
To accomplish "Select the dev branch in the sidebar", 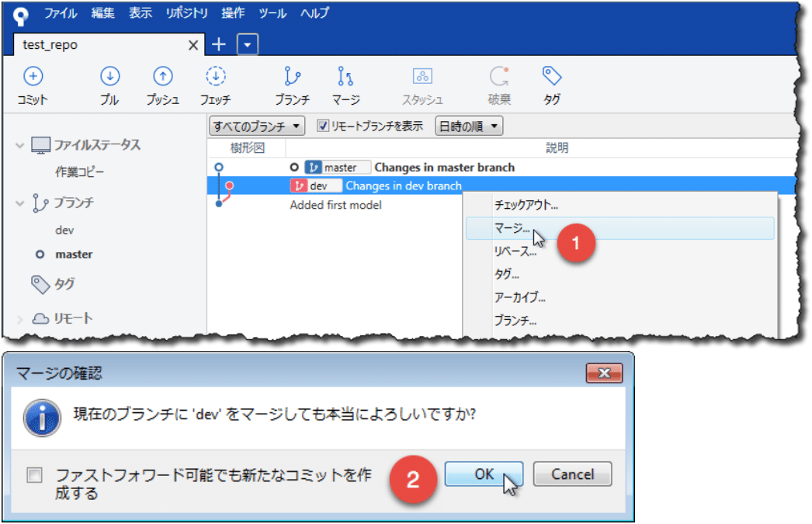I will pos(64,230).
